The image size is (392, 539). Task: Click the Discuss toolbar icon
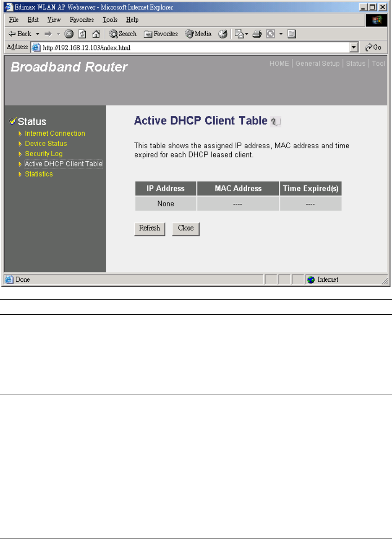tap(291, 34)
